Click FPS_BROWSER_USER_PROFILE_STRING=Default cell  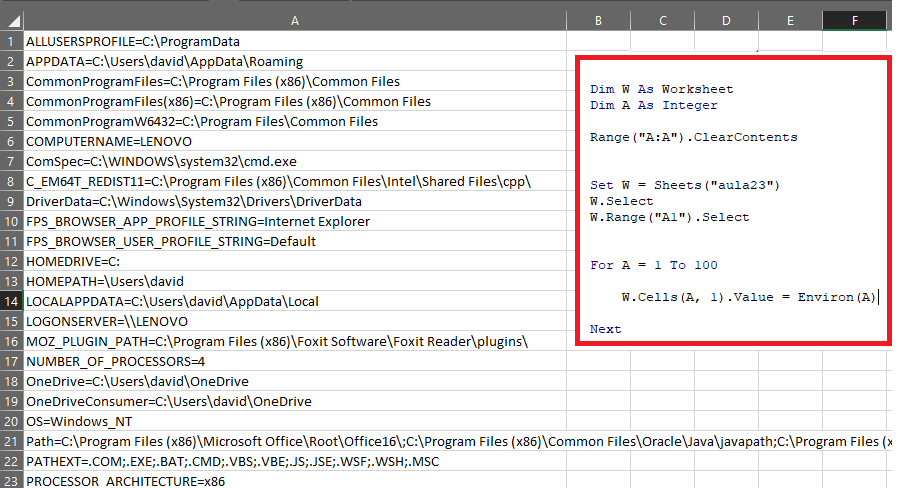tap(295, 241)
